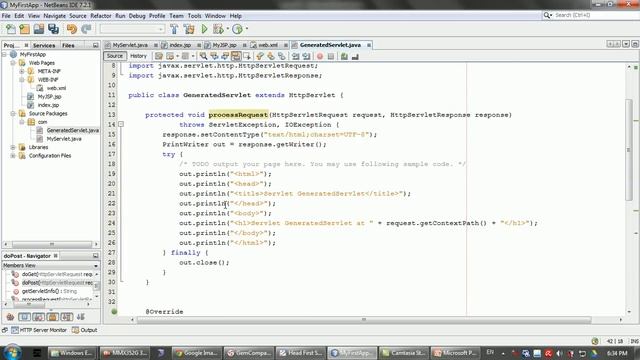Image resolution: width=640 pixels, height=360 pixels.
Task: Close the GeneratedServlet.java tab
Action: tap(369, 45)
